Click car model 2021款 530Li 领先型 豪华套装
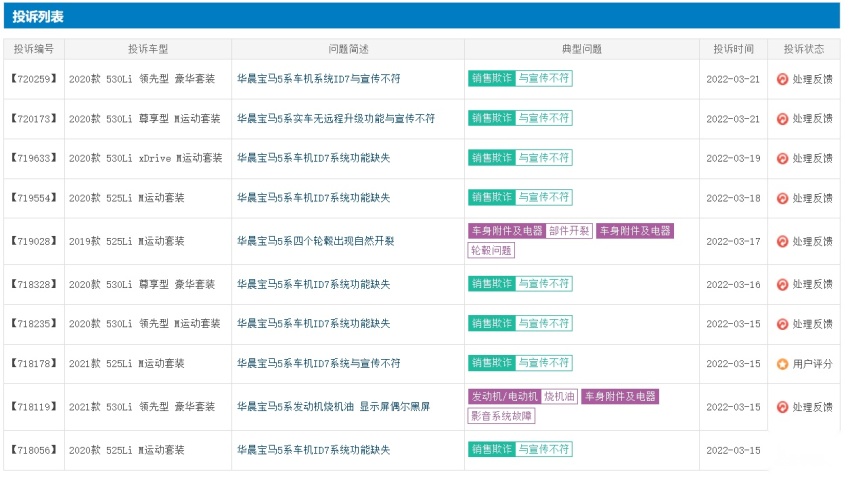Viewport: 852px width, 478px height. (142, 407)
